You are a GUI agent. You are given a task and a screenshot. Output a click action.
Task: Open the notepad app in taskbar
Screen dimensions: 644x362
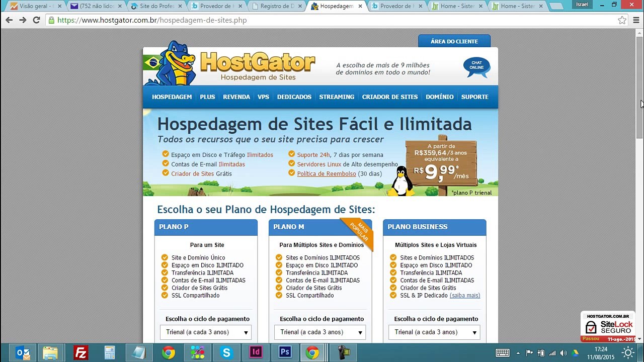pos(138,353)
